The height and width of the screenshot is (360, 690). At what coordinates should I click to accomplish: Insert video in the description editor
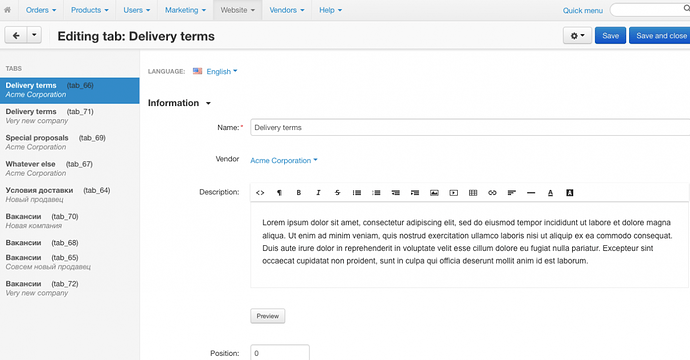coord(454,193)
